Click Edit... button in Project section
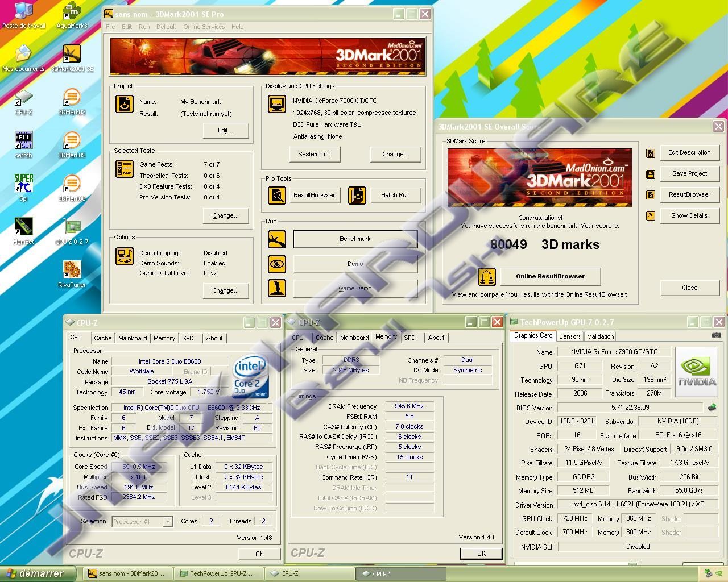The image size is (728, 582). (226, 130)
